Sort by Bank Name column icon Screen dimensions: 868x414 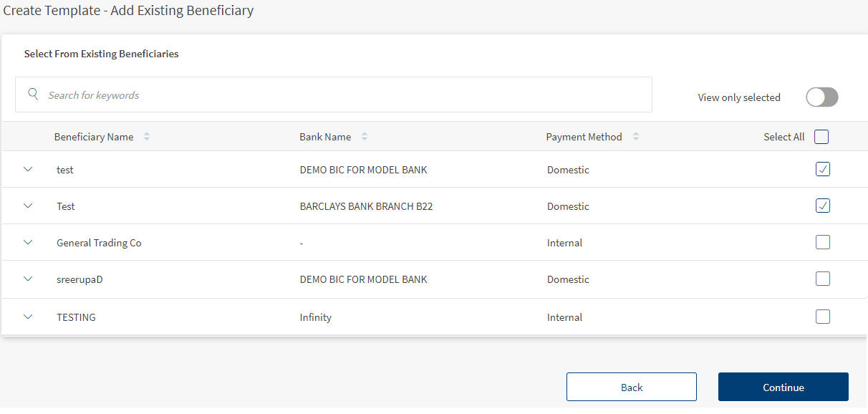[x=365, y=137]
